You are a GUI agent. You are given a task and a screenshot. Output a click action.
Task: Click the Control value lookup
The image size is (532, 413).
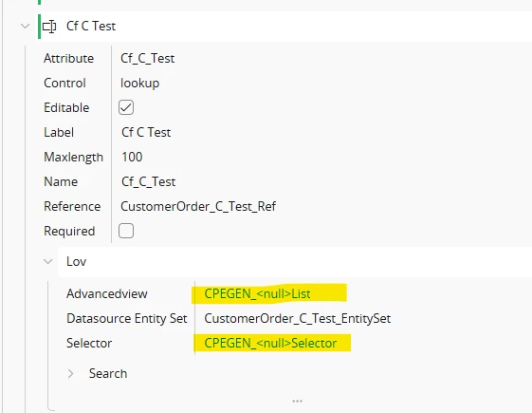pos(139,84)
